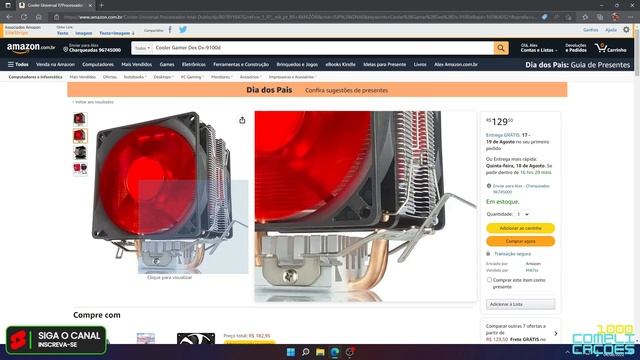This screenshot has height=360, width=640.
Task: Click Voltar aos resultados link
Action: pyautogui.click(x=93, y=102)
